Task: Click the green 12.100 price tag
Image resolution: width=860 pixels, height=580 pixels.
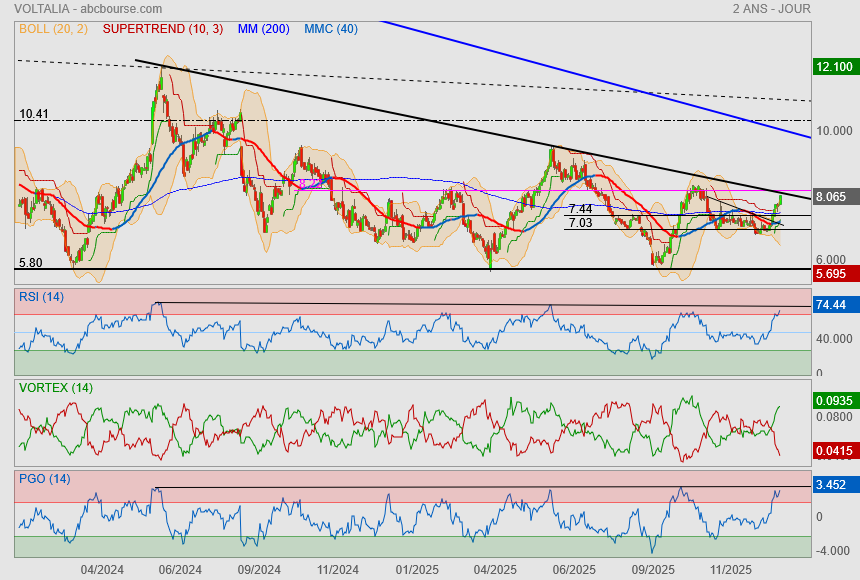Action: (834, 67)
